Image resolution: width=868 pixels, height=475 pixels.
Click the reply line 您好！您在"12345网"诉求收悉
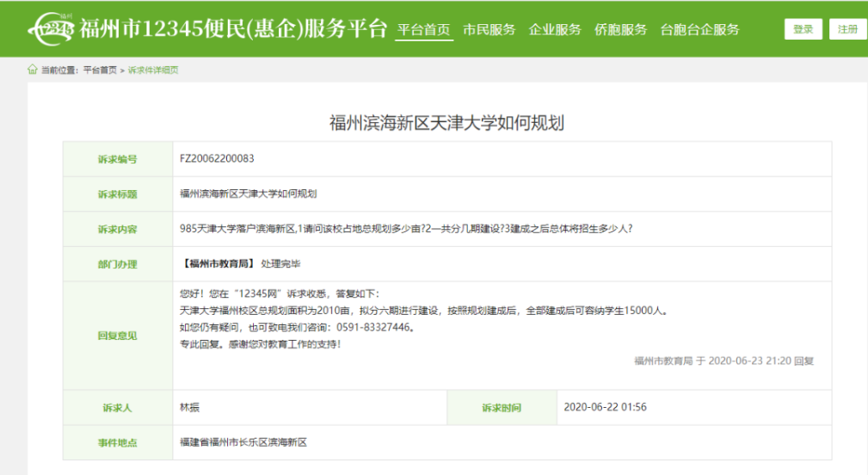click(280, 294)
